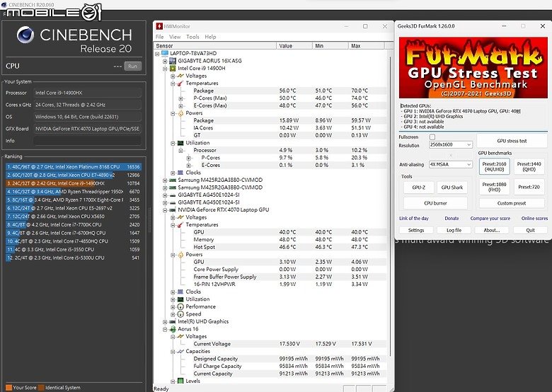Click the Cinebench Run button
This screenshot has height=392, width=552.
[133, 66]
